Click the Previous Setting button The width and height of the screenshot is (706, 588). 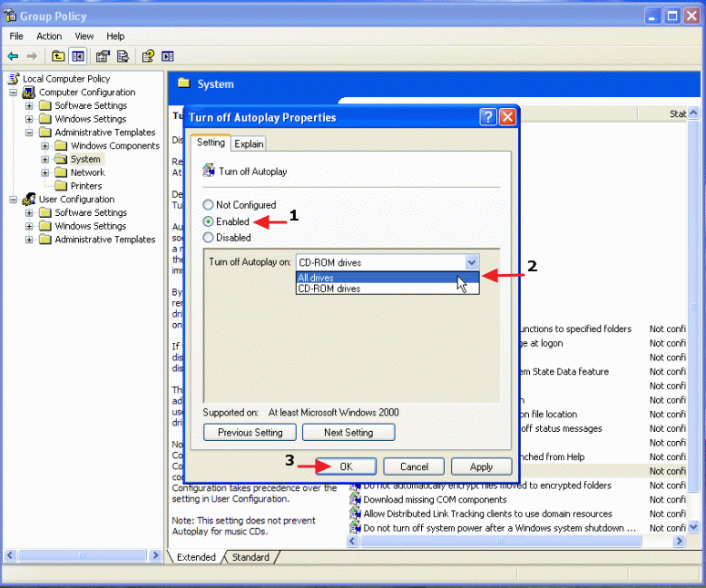coord(250,432)
